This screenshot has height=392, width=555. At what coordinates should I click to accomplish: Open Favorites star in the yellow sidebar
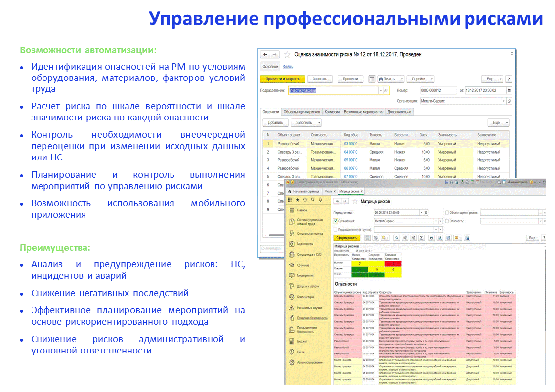tap(298, 200)
